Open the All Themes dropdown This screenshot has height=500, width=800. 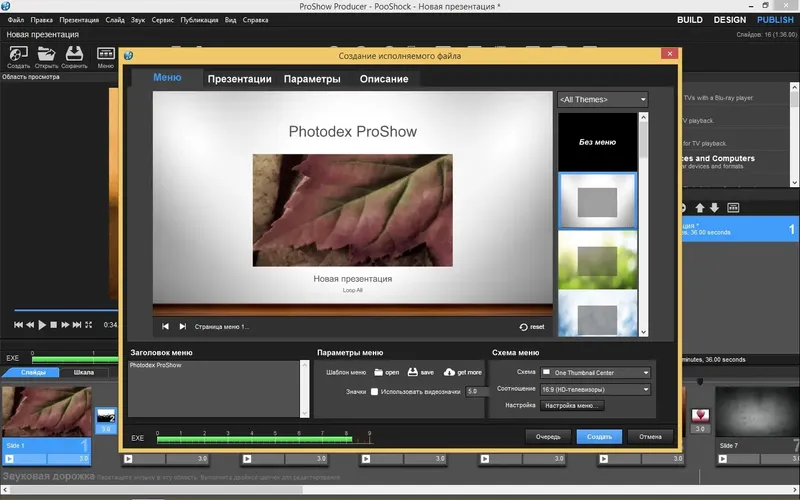pos(603,99)
